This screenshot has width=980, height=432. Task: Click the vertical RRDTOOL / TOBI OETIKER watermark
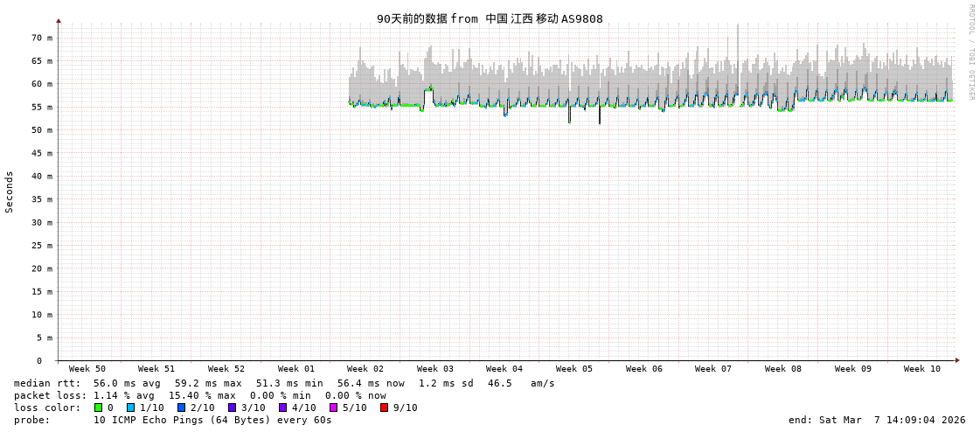(x=970, y=52)
